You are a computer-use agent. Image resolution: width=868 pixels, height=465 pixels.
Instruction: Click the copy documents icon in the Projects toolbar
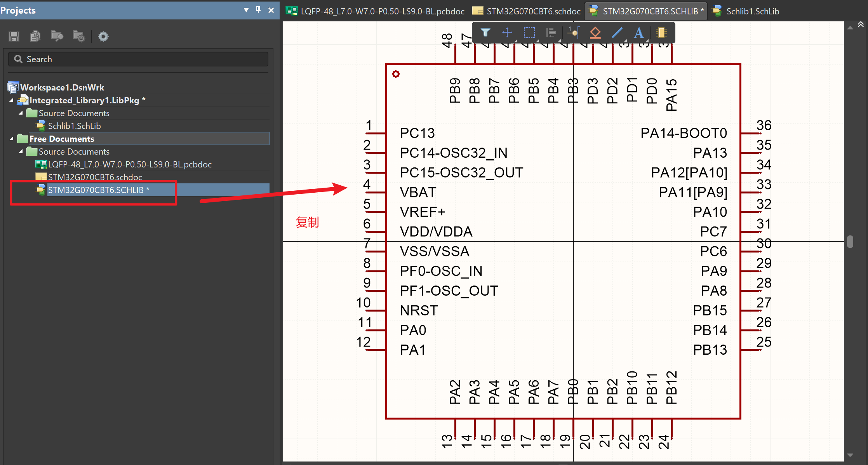pos(35,37)
